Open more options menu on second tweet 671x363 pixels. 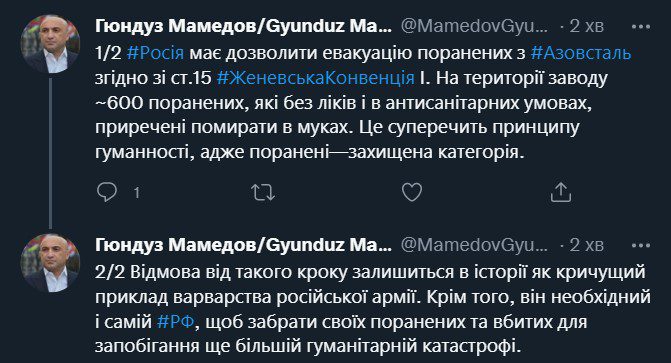click(x=641, y=245)
